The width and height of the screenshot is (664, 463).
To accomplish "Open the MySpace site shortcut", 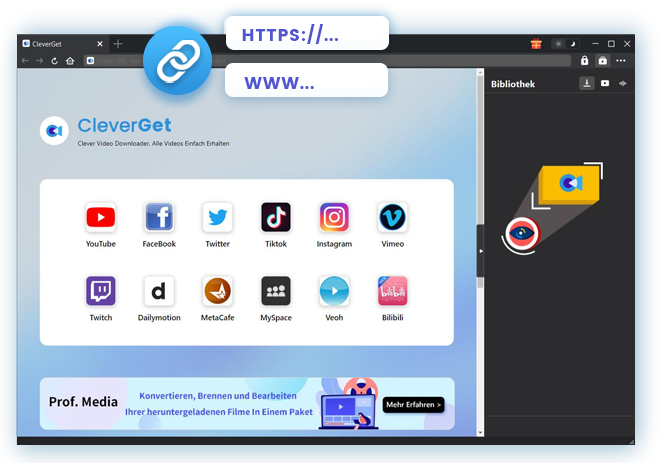I will pyautogui.click(x=276, y=291).
